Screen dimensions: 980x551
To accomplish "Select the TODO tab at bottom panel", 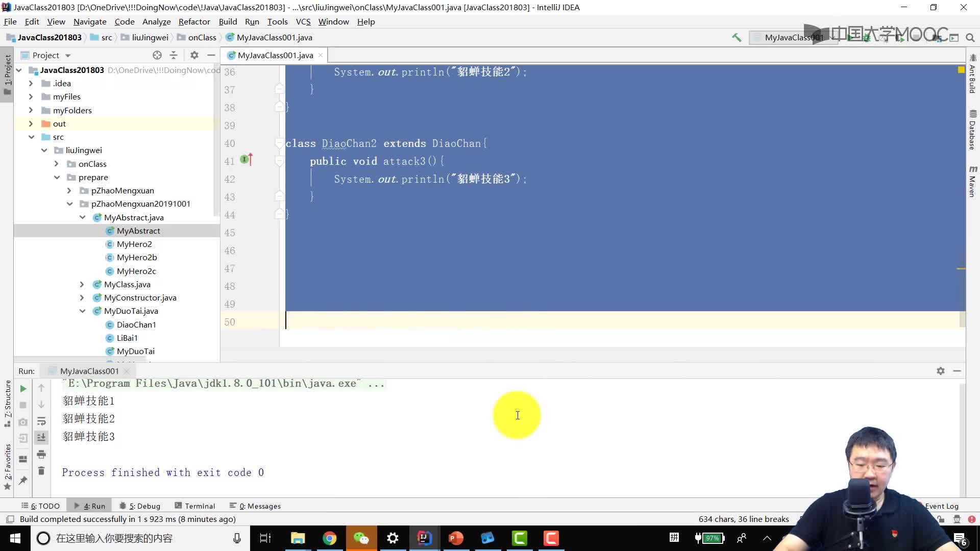I will pos(43,506).
